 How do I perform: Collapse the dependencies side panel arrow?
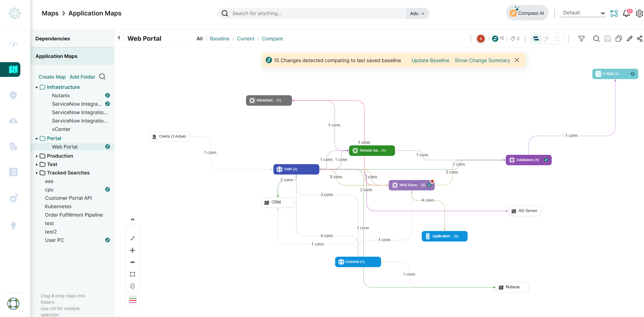(119, 38)
